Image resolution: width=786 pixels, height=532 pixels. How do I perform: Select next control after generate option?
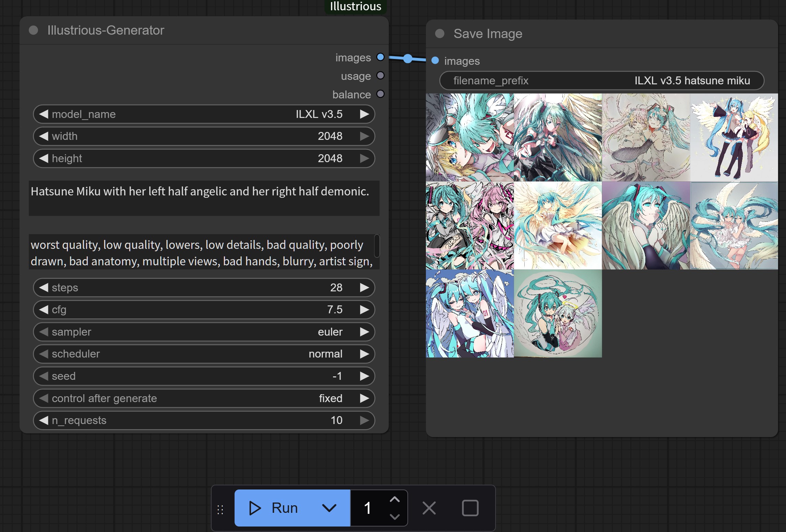(x=365, y=398)
